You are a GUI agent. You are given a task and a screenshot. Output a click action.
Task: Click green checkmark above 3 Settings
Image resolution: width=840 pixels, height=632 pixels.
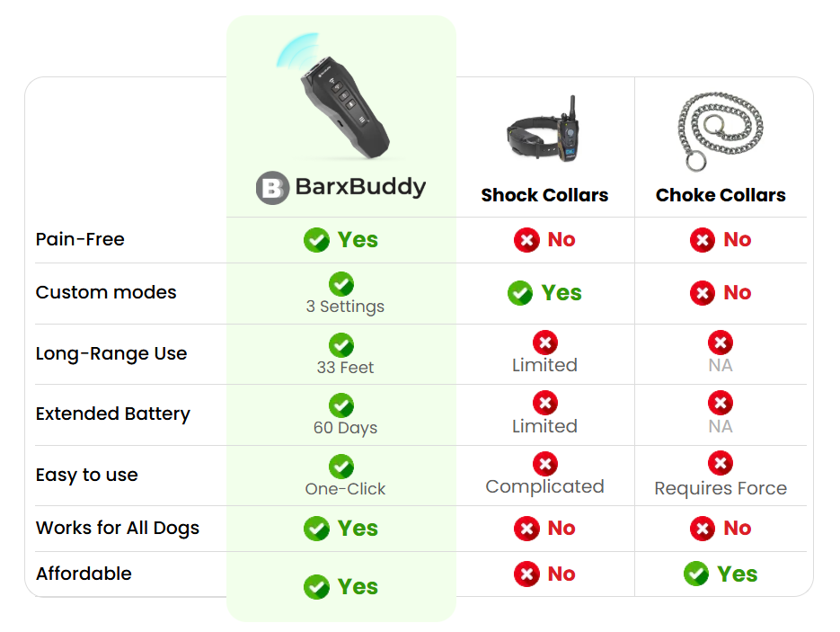pos(341,284)
